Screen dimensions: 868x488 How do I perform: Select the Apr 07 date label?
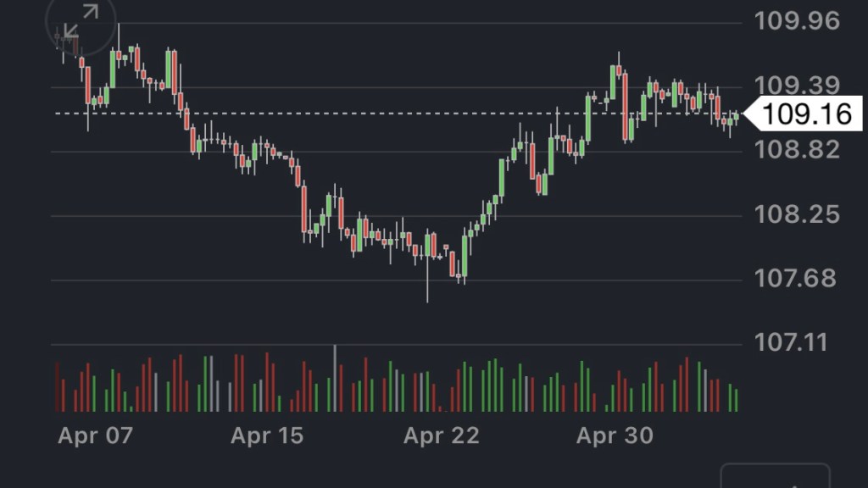96,435
